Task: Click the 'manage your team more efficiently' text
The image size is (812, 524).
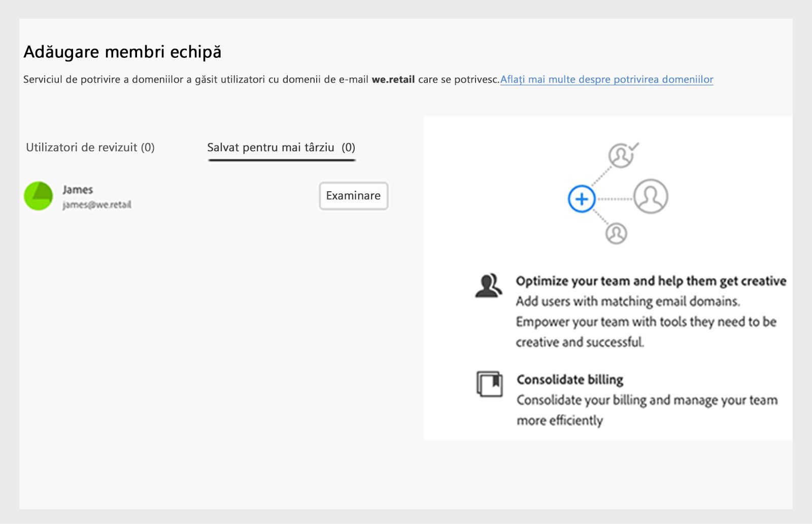Action: (x=647, y=410)
